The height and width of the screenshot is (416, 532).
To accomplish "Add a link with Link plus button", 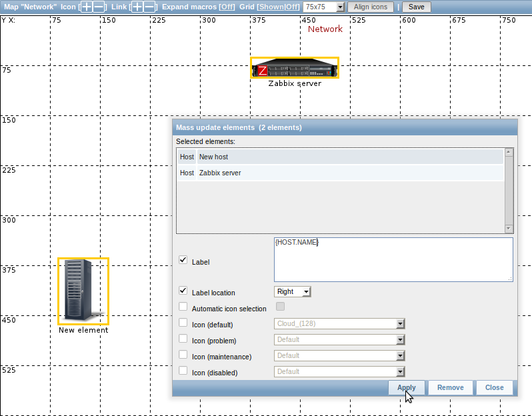I will click(137, 7).
